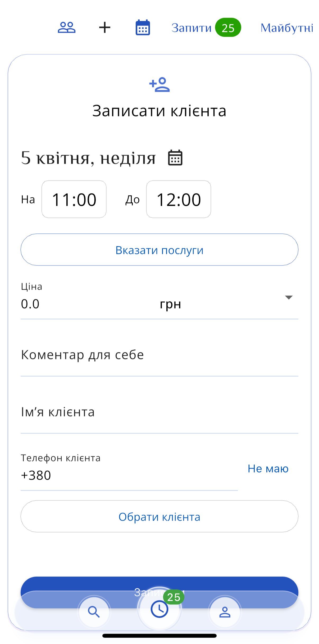
Task: Focus the Телефон клієнта field
Action: (x=129, y=475)
